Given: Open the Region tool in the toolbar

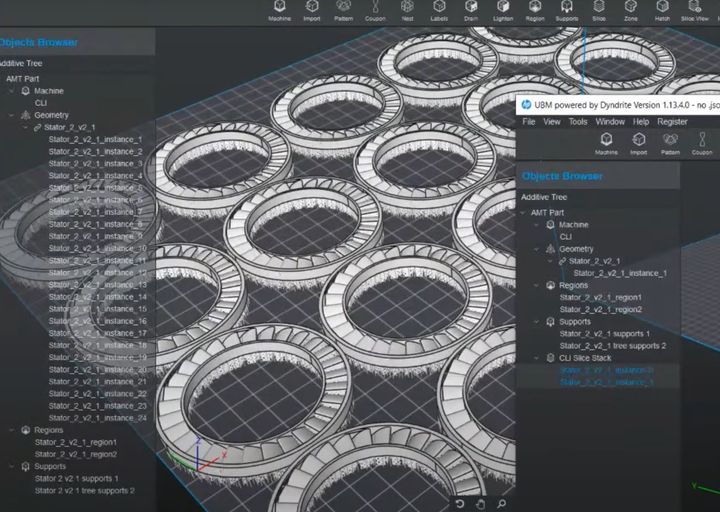Looking at the screenshot, I should tap(534, 8).
